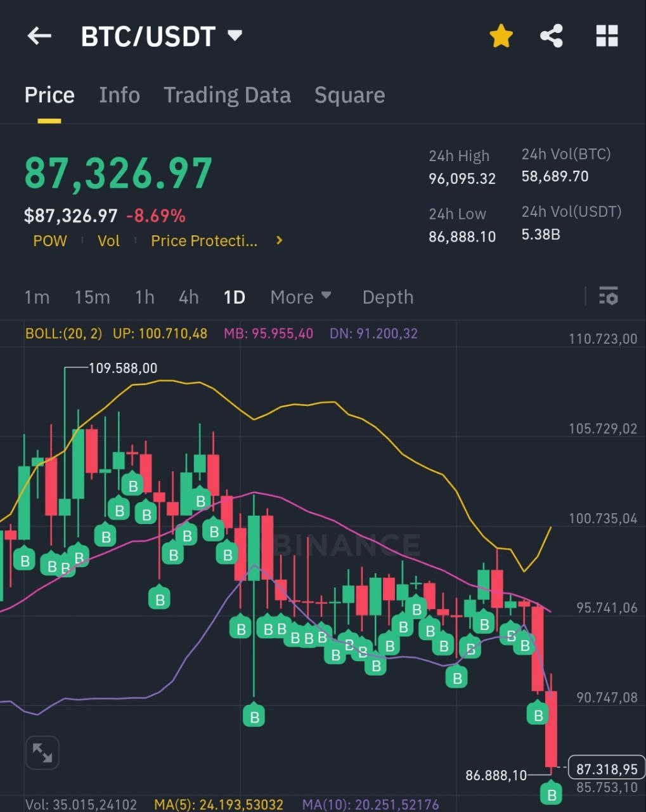Toggle the favorite star icon
Image resolution: width=646 pixels, height=812 pixels.
501,36
